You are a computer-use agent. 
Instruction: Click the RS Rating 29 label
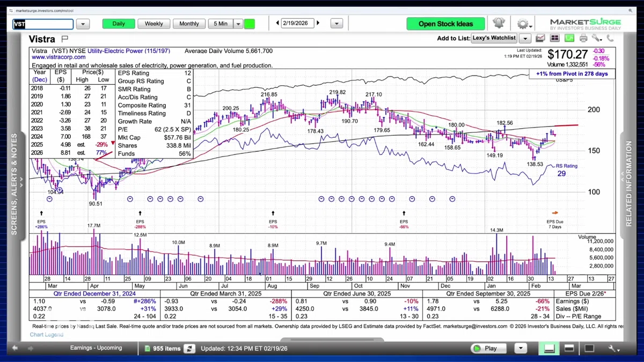pyautogui.click(x=567, y=170)
